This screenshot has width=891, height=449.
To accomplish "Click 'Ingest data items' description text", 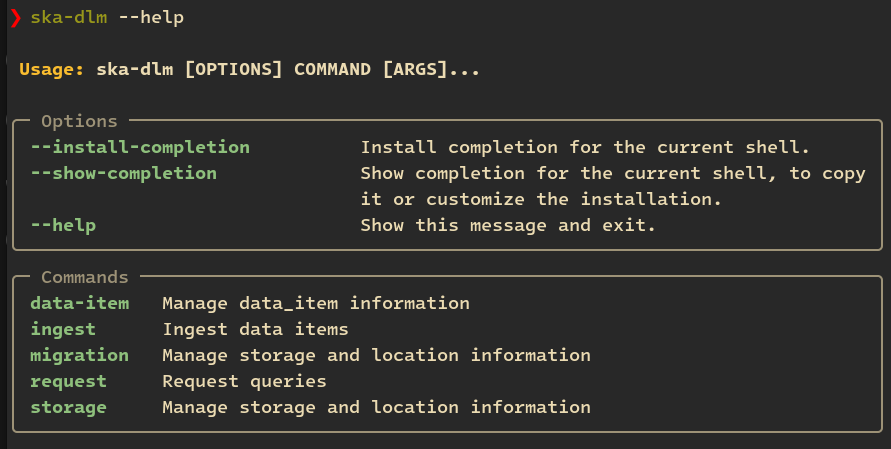I will click(255, 329).
